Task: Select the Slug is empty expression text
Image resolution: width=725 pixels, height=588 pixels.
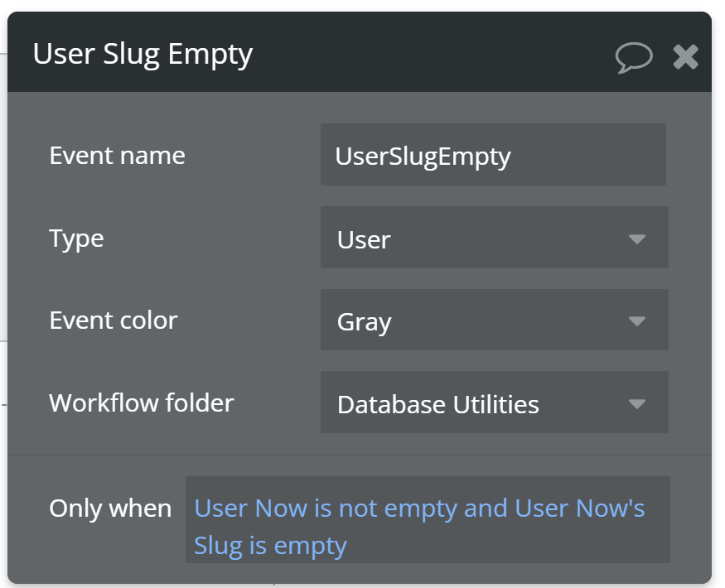Action: tap(270, 546)
